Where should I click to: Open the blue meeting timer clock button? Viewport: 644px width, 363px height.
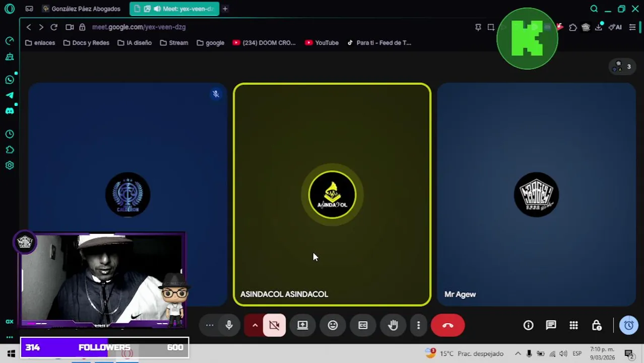629,325
